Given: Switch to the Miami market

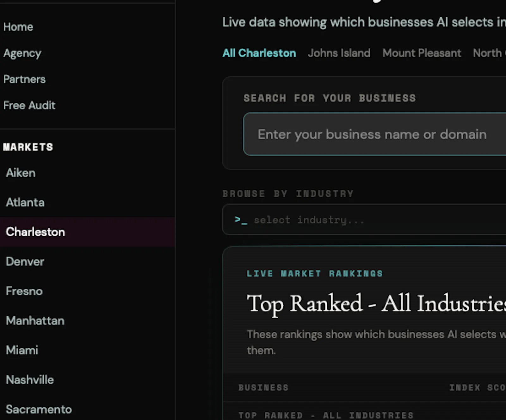Looking at the screenshot, I should pyautogui.click(x=22, y=350).
